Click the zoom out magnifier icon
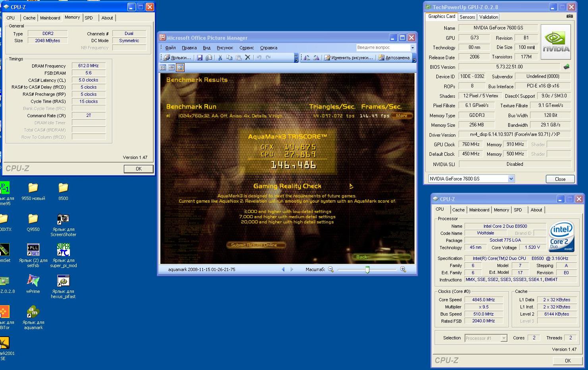Image resolution: width=588 pixels, height=370 pixels. 331,269
